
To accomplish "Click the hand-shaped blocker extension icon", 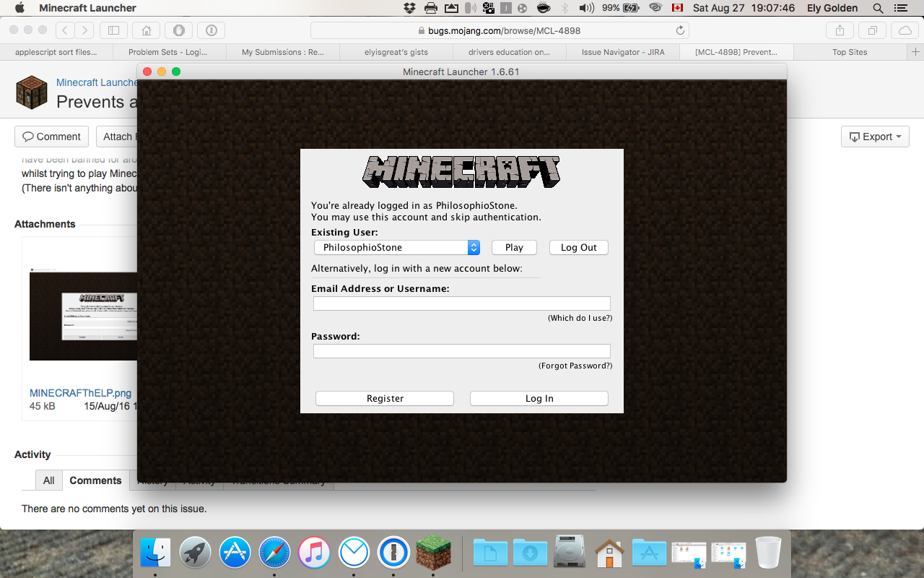I will coord(178,30).
